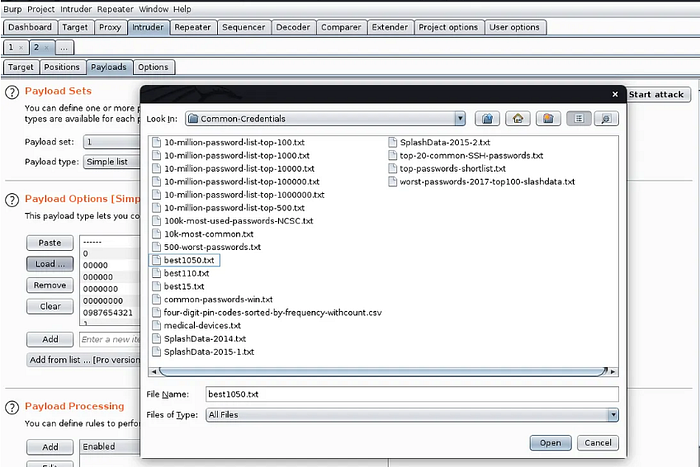Switch to the Decoder tab
This screenshot has height=467, width=700.
point(293,27)
